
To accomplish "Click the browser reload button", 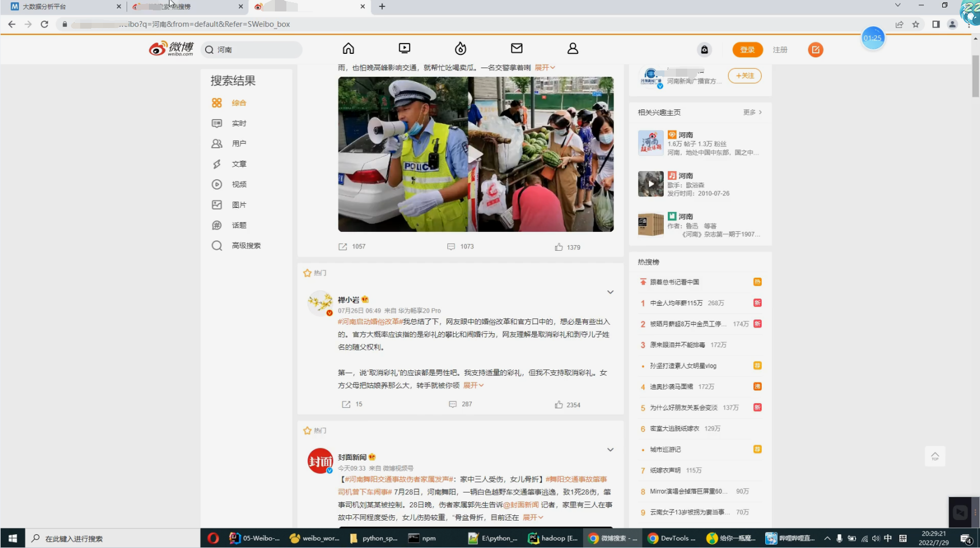I will pyautogui.click(x=44, y=24).
